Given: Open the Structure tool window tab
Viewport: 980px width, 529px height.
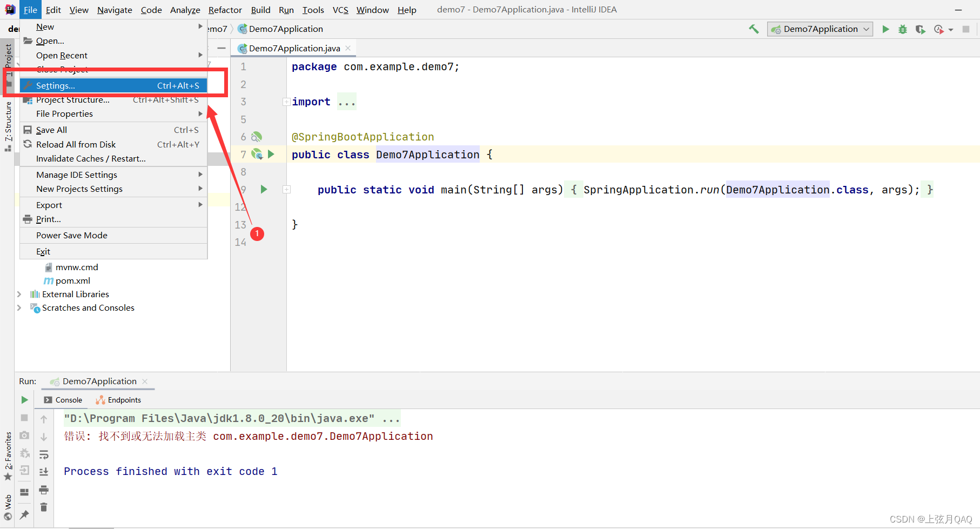Looking at the screenshot, I should 8,126.
